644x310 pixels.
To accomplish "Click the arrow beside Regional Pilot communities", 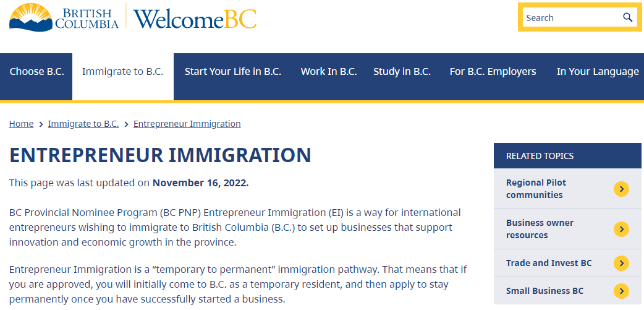I will [621, 189].
